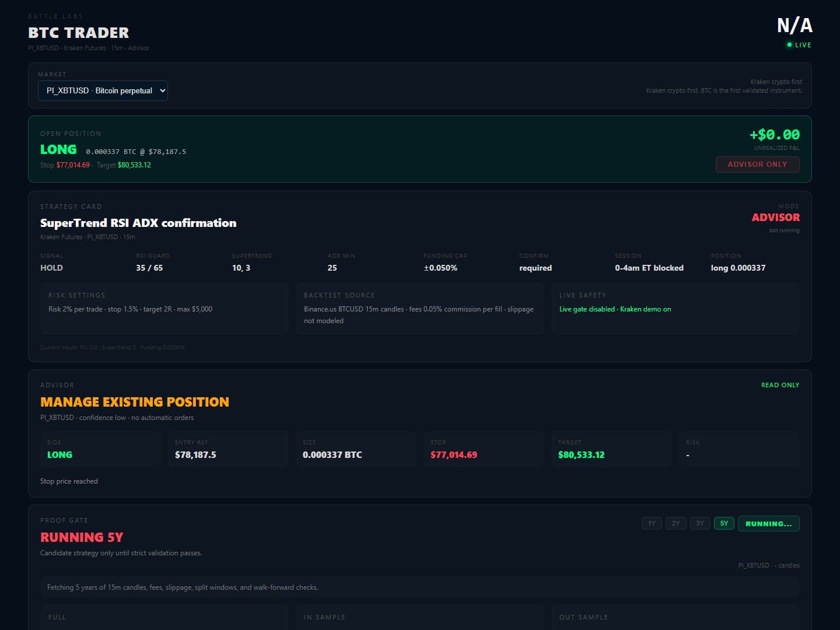Click the funding cap ±0.050% value
The width and height of the screenshot is (840, 630).
[x=440, y=268]
